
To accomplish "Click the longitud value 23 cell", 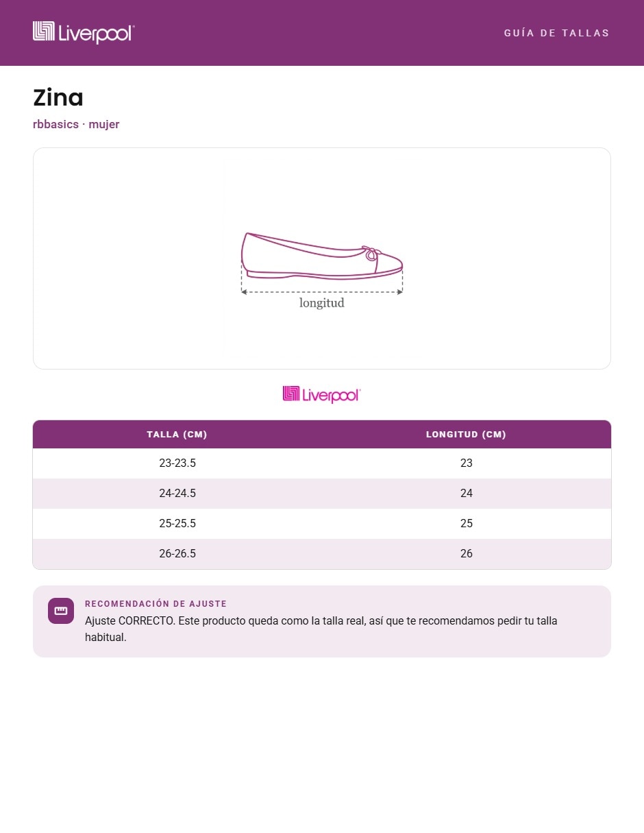I will (467, 463).
